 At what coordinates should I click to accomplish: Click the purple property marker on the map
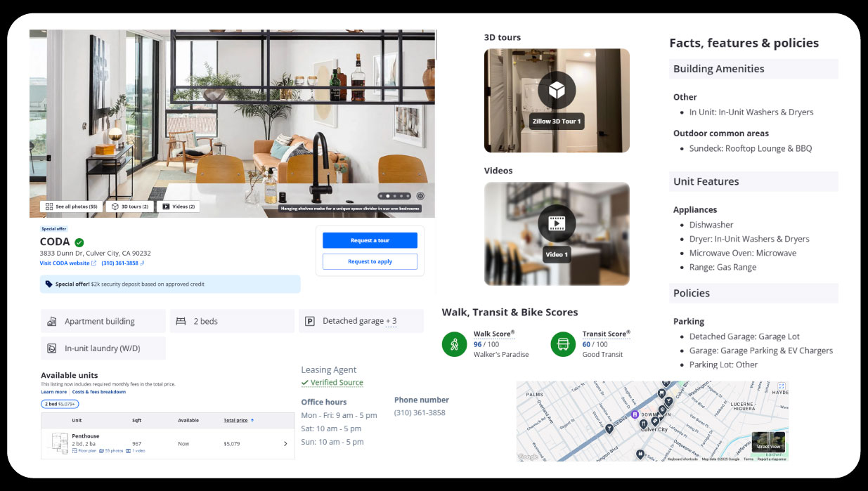(635, 414)
